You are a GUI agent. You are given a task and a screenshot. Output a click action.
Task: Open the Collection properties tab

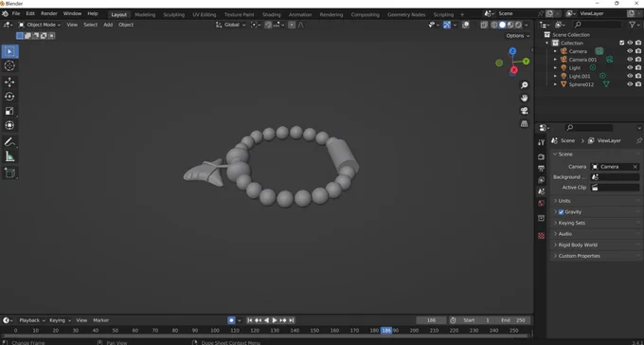[542, 218]
